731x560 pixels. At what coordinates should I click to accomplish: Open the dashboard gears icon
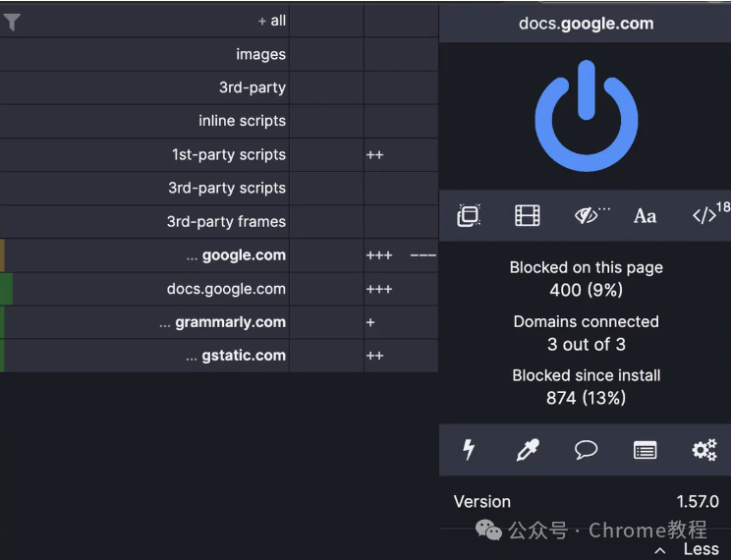point(703,450)
